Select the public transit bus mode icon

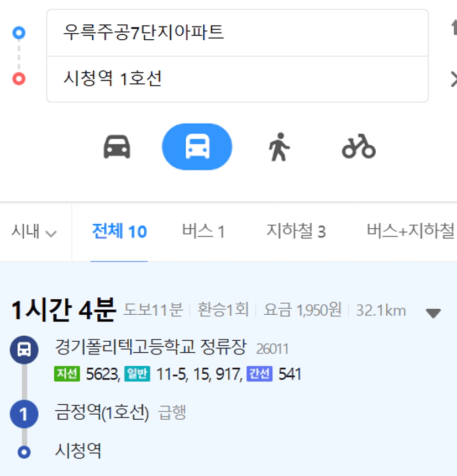(197, 147)
